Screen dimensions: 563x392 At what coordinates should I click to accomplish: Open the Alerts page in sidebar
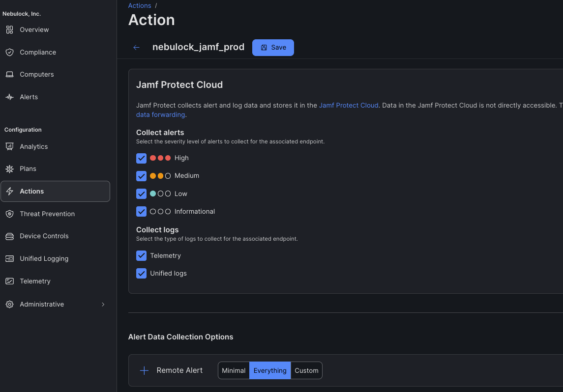point(29,97)
